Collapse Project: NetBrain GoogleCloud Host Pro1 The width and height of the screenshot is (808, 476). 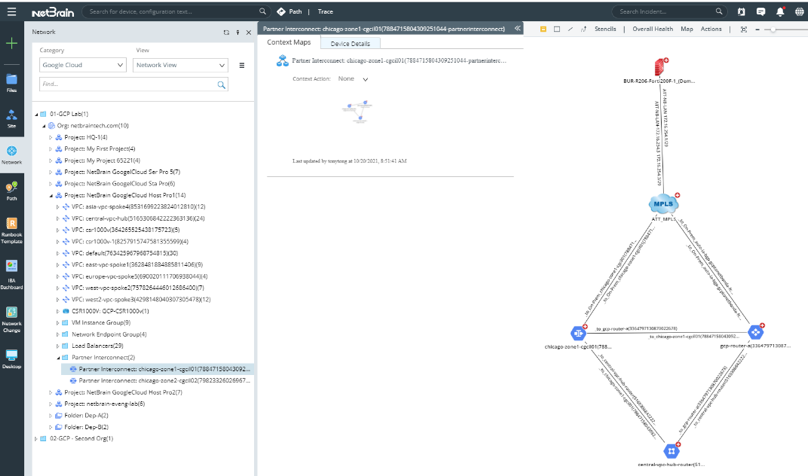coord(50,196)
